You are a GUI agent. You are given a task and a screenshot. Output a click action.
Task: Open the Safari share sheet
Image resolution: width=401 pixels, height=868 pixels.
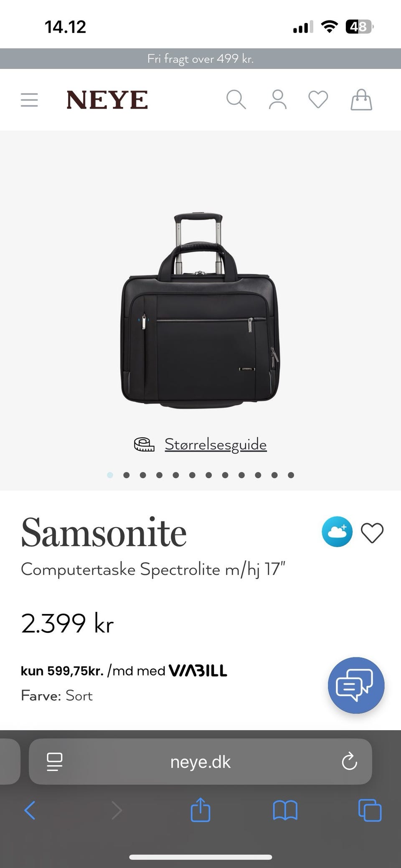(x=200, y=810)
